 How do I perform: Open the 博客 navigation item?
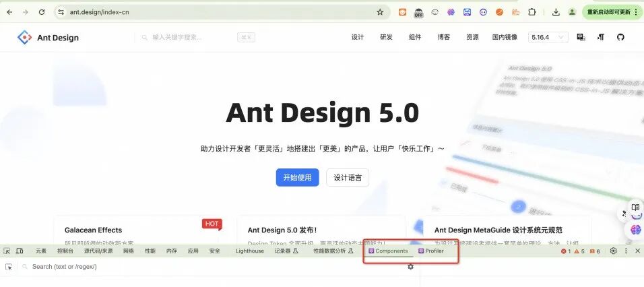(x=443, y=37)
